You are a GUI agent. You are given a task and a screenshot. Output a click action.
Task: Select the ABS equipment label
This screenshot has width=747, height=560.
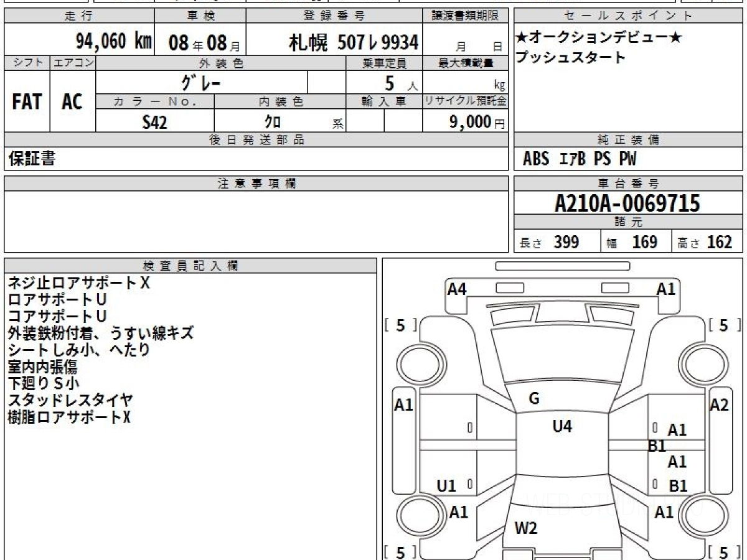tap(536, 159)
